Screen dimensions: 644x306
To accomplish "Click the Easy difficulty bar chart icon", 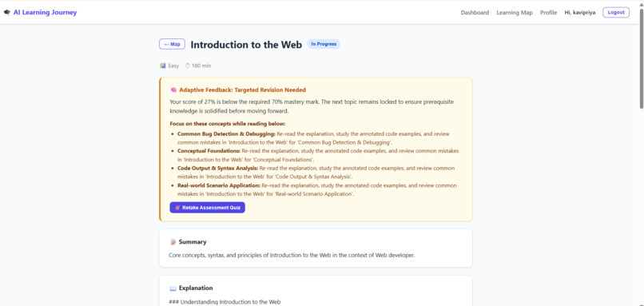I will point(163,66).
